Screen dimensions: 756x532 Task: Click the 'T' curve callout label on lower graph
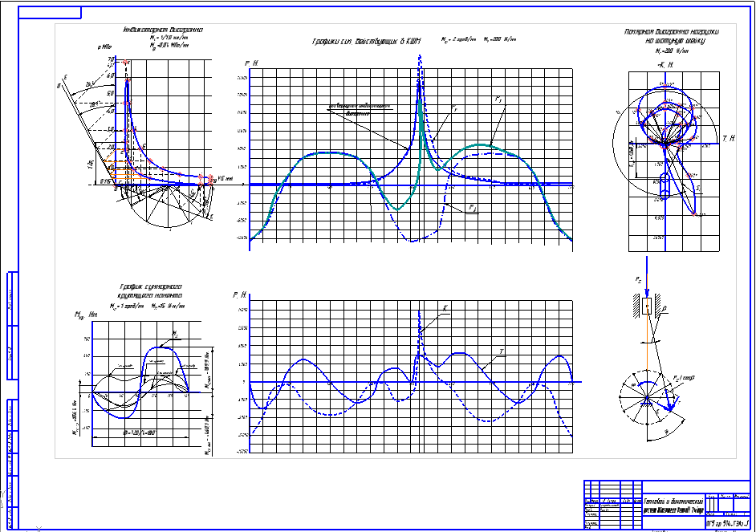pyautogui.click(x=502, y=351)
